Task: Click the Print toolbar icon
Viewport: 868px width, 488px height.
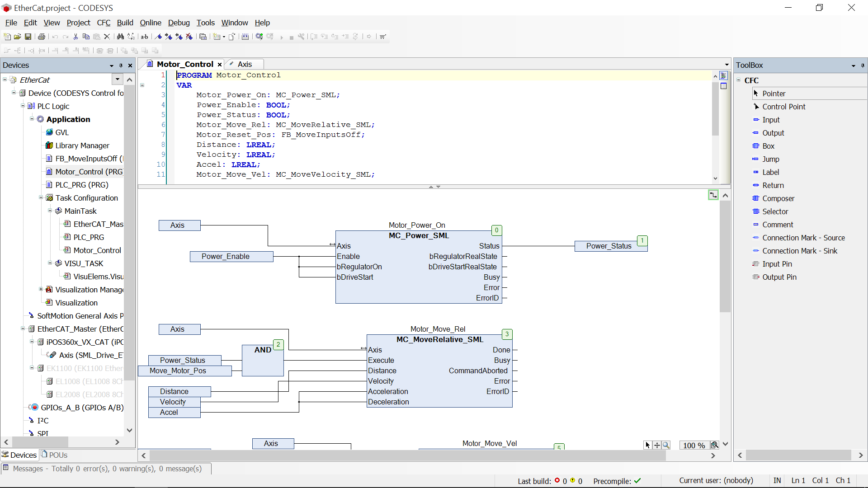Action: click(42, 37)
